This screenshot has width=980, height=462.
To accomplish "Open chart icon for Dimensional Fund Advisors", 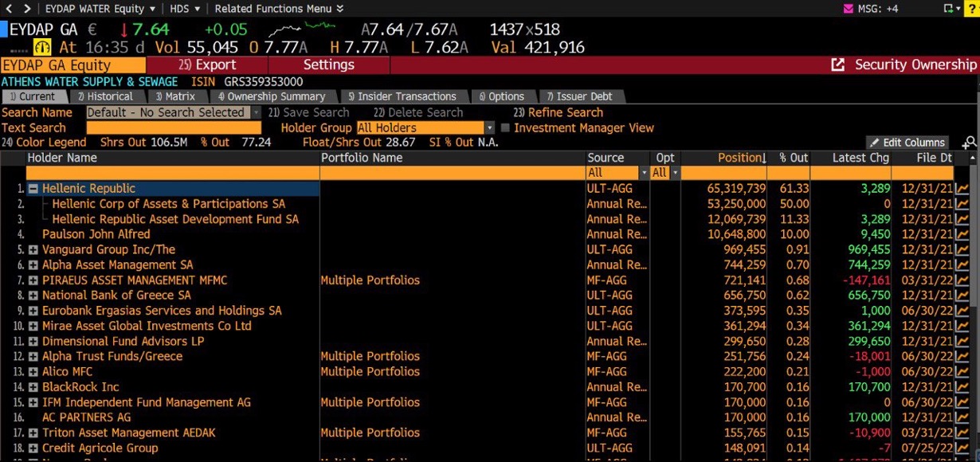I will (x=962, y=341).
